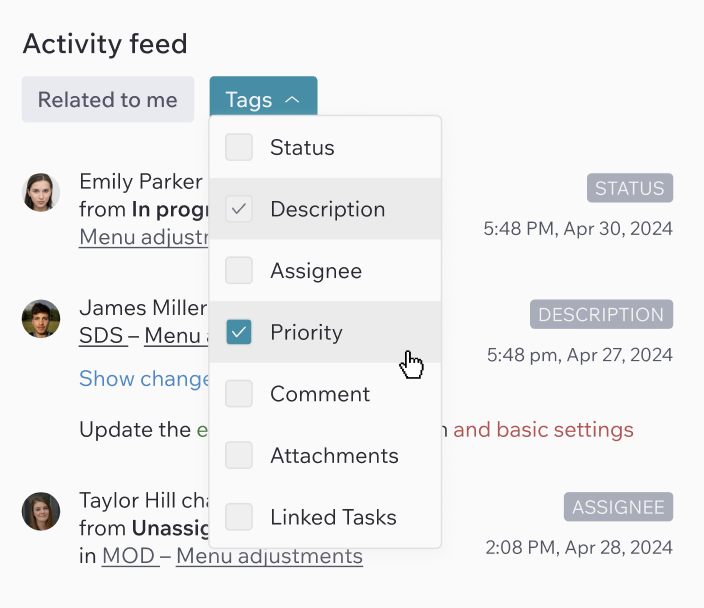Click Emily Parker's avatar
Screen dimensions: 704x608
pos(41,192)
